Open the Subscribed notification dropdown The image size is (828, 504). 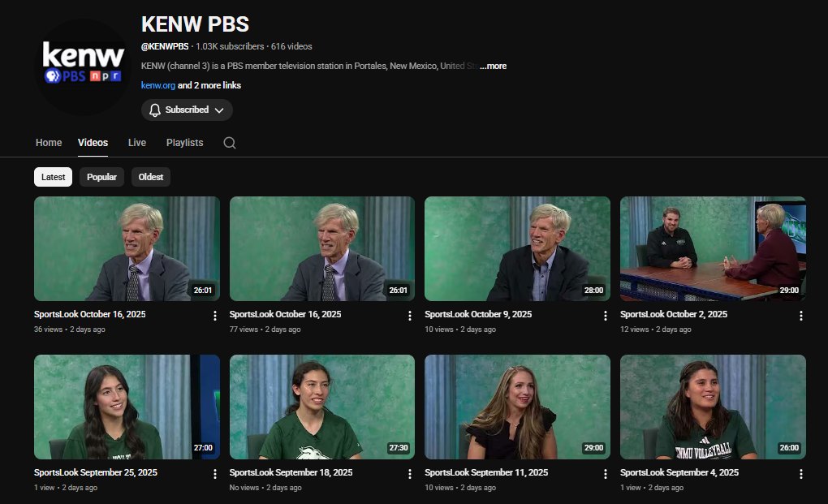[187, 110]
